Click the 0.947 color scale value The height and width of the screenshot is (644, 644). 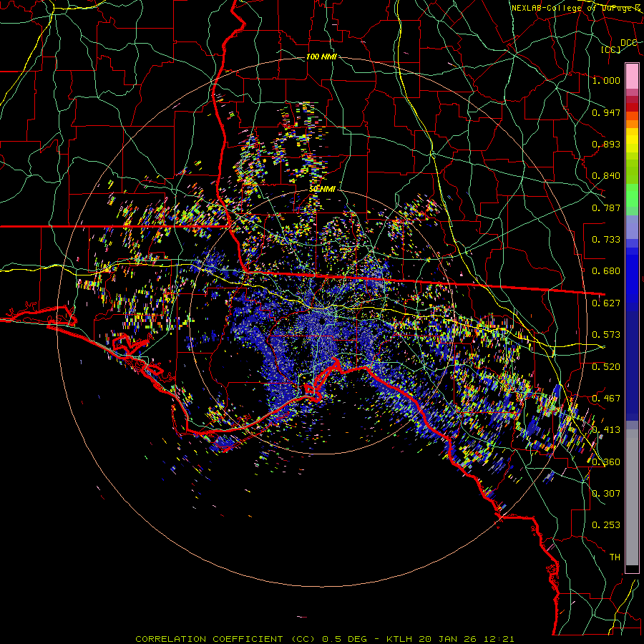(606, 112)
